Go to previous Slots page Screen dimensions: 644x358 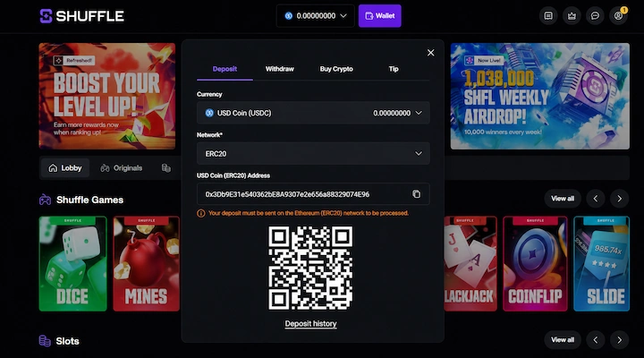pyautogui.click(x=596, y=340)
